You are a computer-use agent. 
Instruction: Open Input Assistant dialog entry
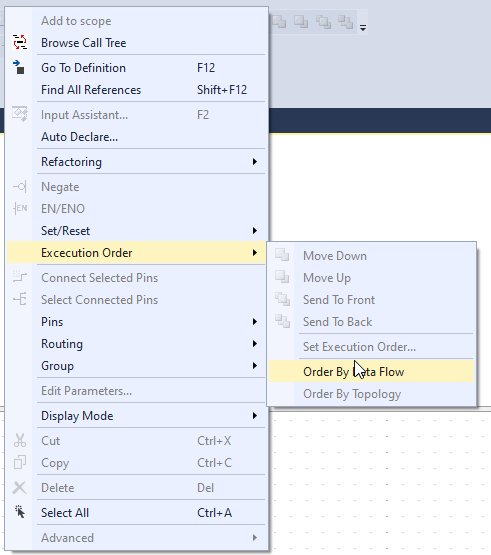(136, 115)
